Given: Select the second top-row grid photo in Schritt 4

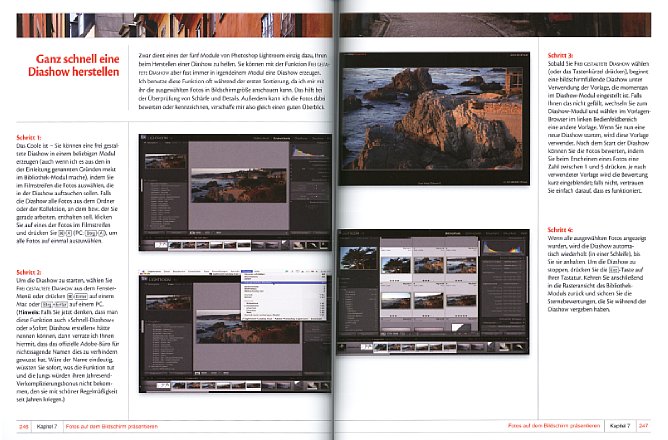Looking at the screenshot, I should [429, 265].
